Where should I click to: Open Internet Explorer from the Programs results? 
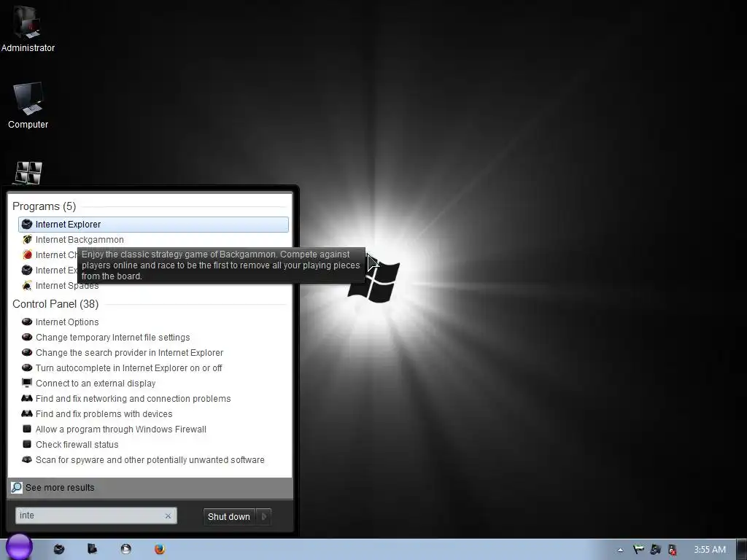153,225
